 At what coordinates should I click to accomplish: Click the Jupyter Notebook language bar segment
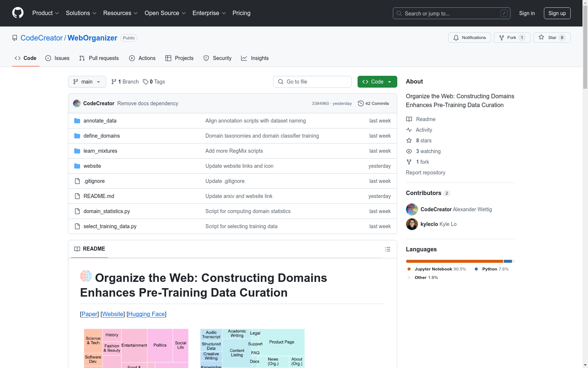[x=454, y=261]
